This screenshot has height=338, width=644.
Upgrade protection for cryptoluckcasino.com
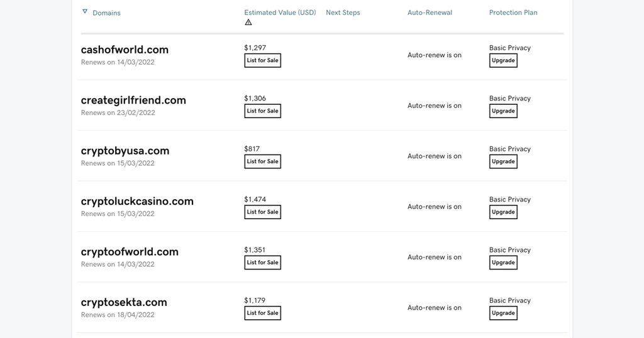tap(503, 212)
